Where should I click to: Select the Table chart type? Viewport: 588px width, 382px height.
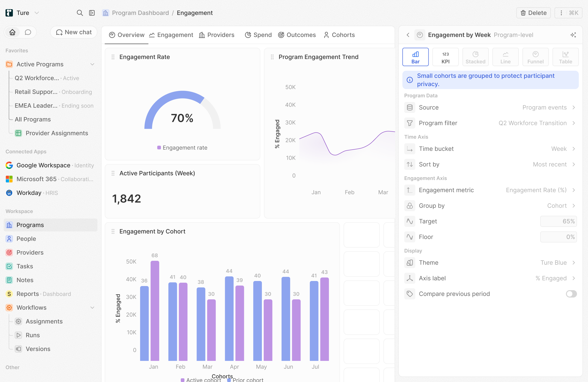click(565, 57)
